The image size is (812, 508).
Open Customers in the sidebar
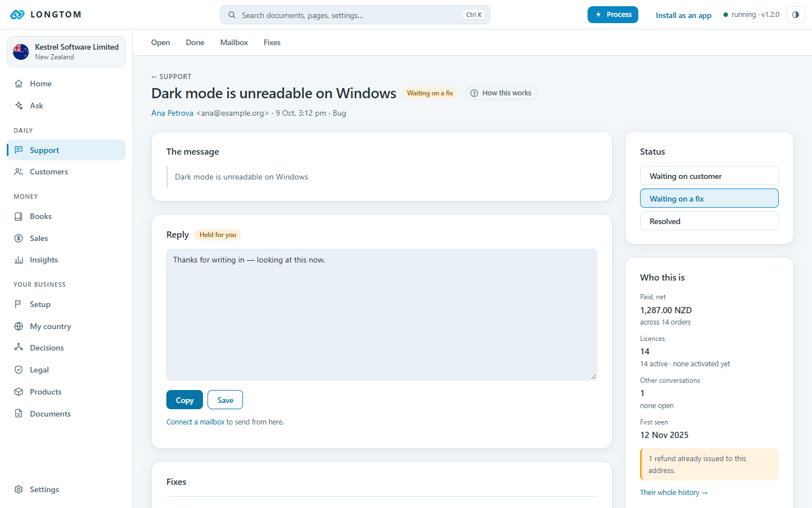click(x=66, y=172)
